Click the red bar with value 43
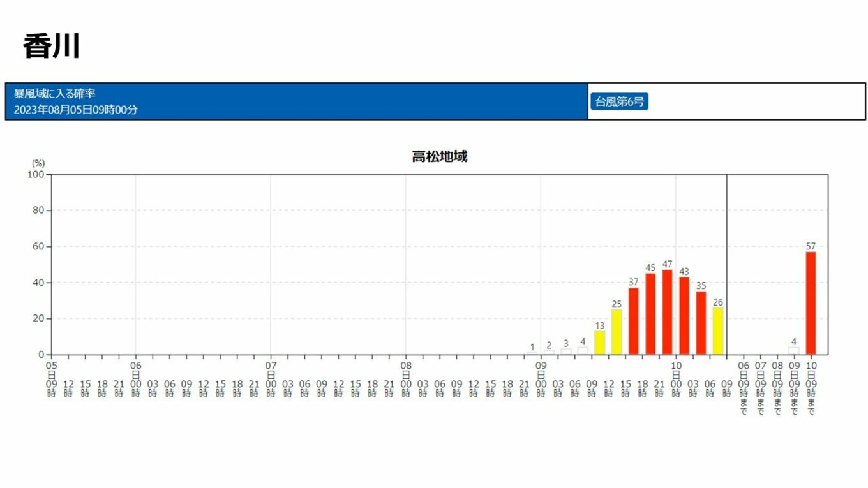 point(684,316)
